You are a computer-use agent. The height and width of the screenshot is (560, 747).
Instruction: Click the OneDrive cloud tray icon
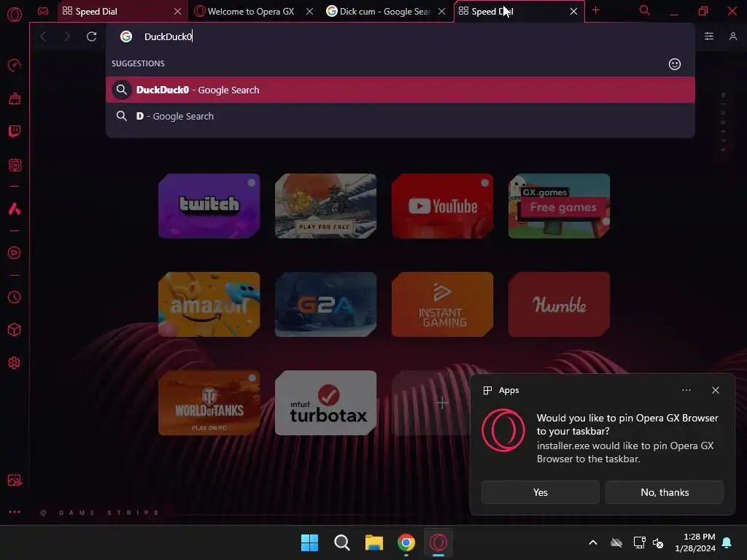click(616, 542)
